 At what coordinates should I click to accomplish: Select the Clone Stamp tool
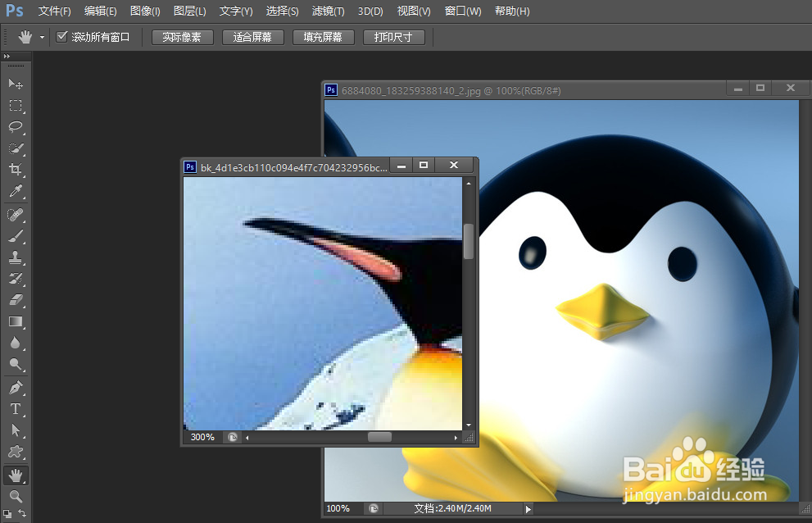pos(16,257)
